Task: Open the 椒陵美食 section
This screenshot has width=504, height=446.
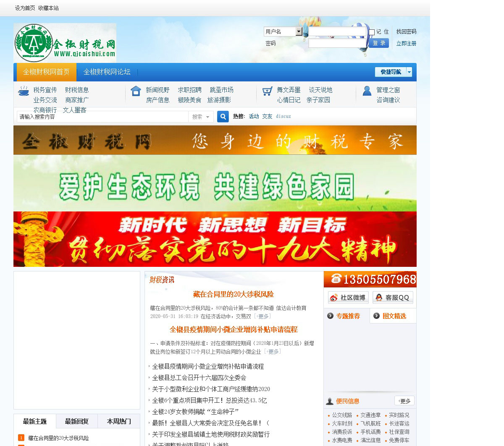Action: coord(189,100)
